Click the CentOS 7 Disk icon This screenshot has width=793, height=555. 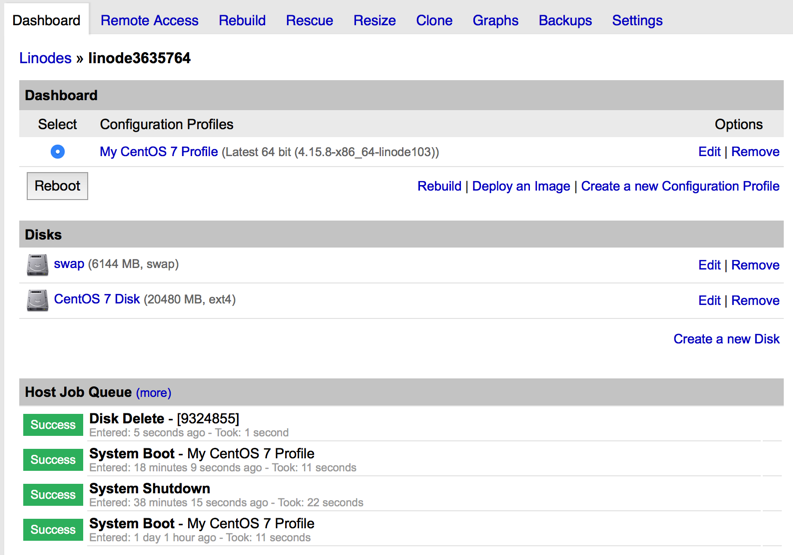37,300
